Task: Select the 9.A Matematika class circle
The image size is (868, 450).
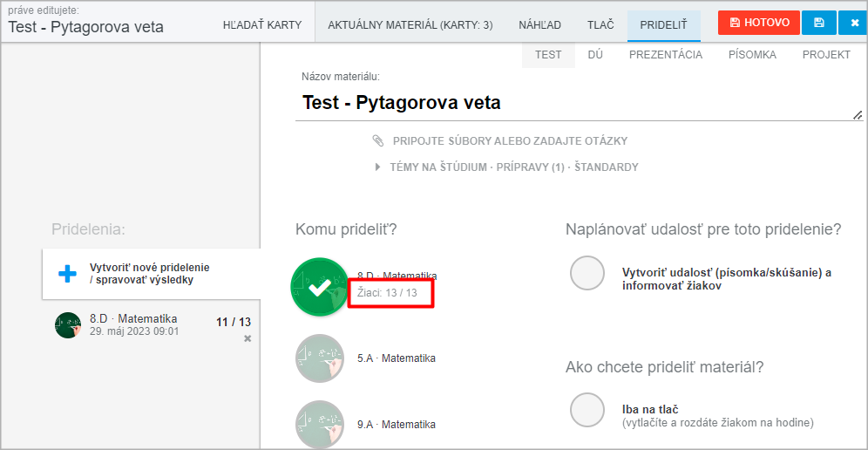Action: pyautogui.click(x=320, y=425)
